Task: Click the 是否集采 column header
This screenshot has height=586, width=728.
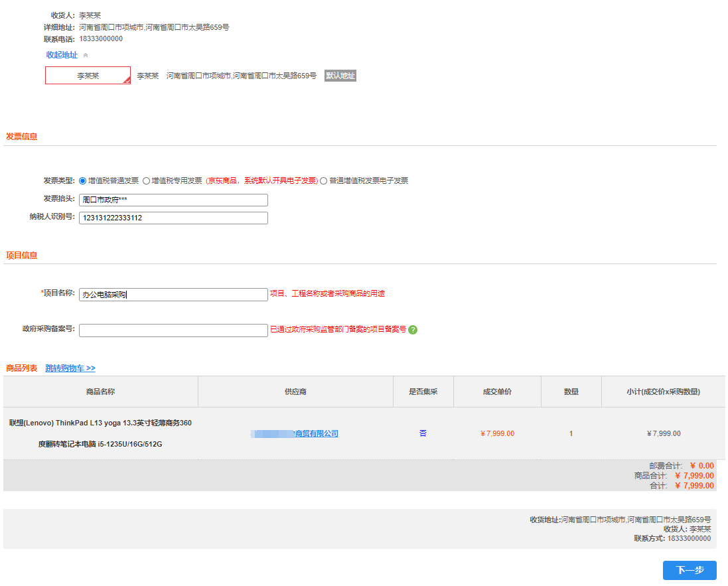Action: click(x=423, y=392)
